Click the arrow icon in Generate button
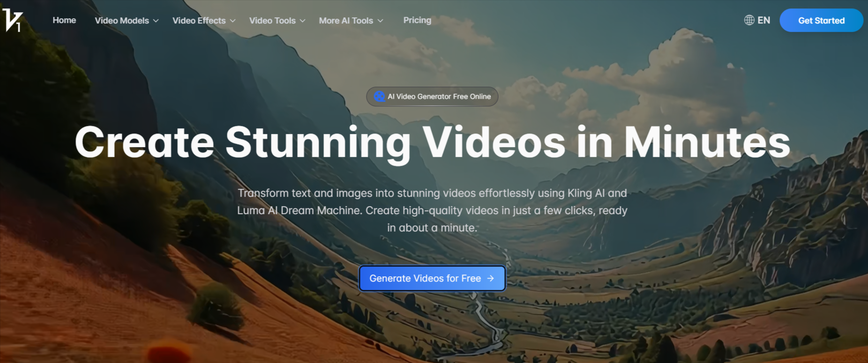This screenshot has height=363, width=868. click(491, 278)
